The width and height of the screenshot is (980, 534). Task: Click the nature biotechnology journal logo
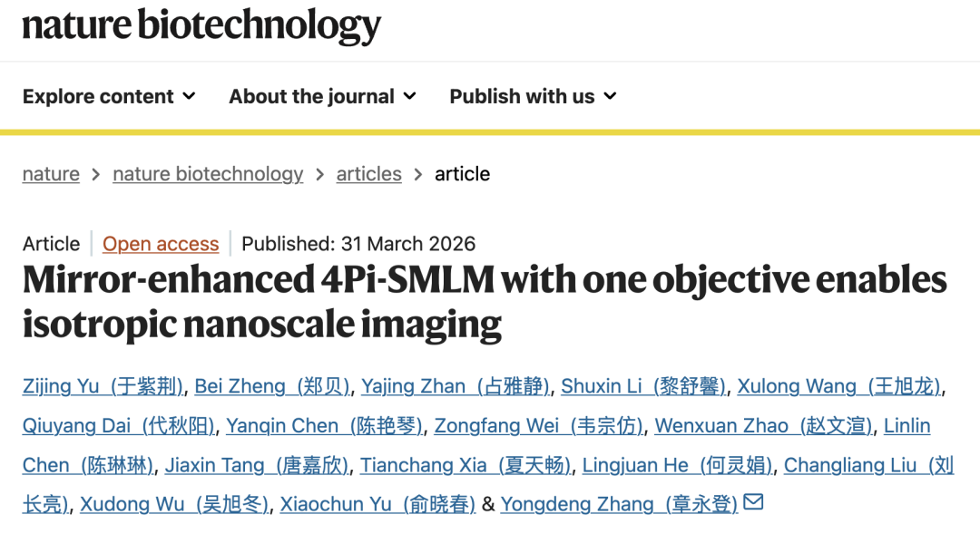201,25
